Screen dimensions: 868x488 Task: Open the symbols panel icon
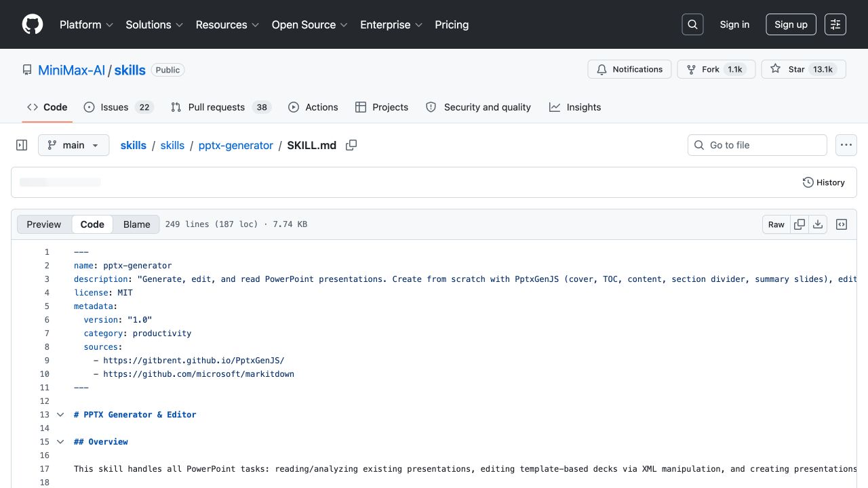(x=842, y=224)
